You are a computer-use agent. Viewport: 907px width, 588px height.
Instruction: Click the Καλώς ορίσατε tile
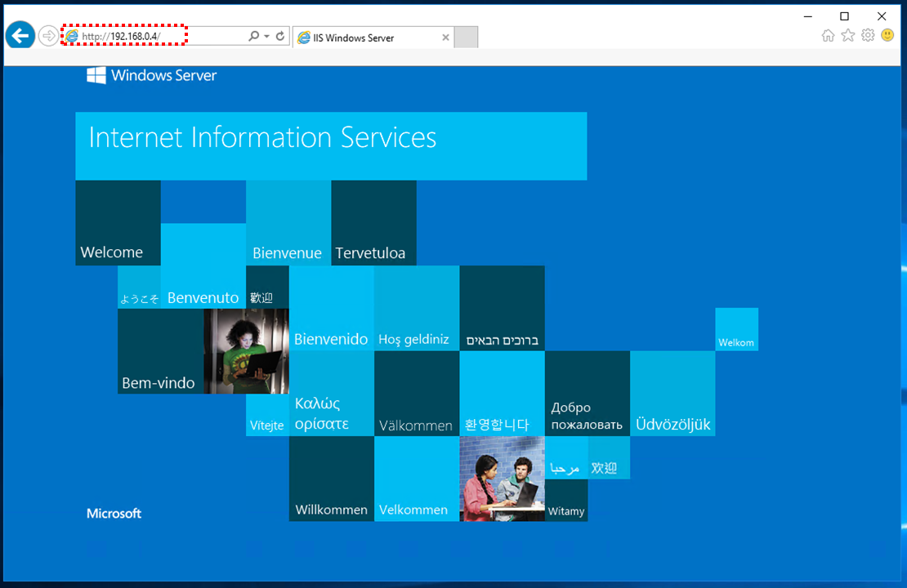tap(332, 394)
